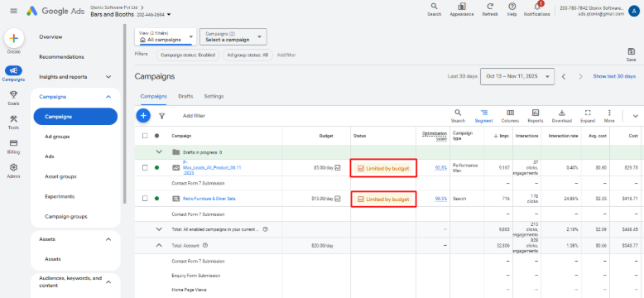Open the main hamburger menu
Image resolution: width=644 pixels, height=298 pixels.
[13, 11]
